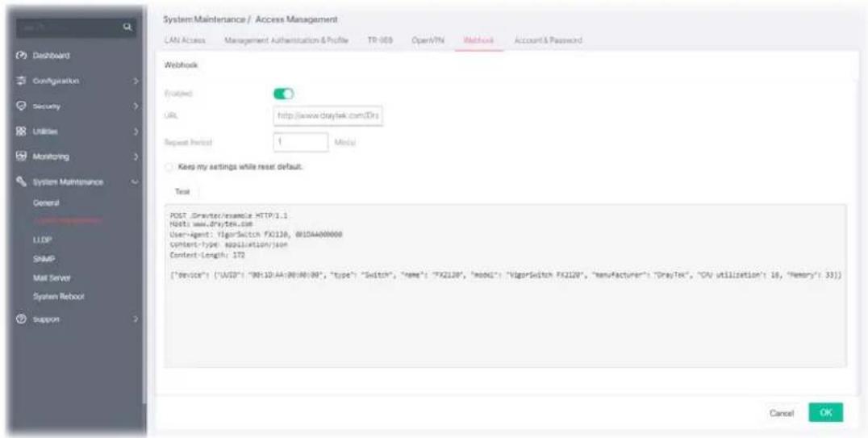Click the Support question mark icon
The image size is (868, 438).
21,319
